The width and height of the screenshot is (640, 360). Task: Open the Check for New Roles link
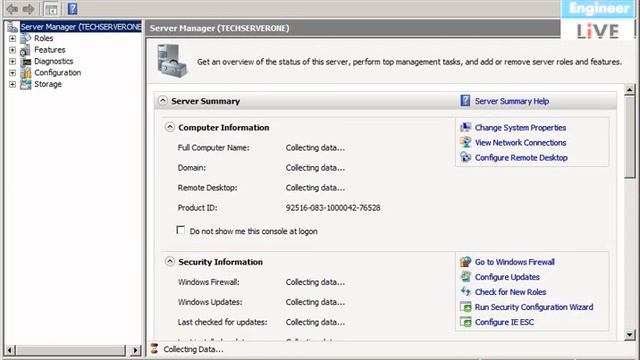click(x=510, y=292)
